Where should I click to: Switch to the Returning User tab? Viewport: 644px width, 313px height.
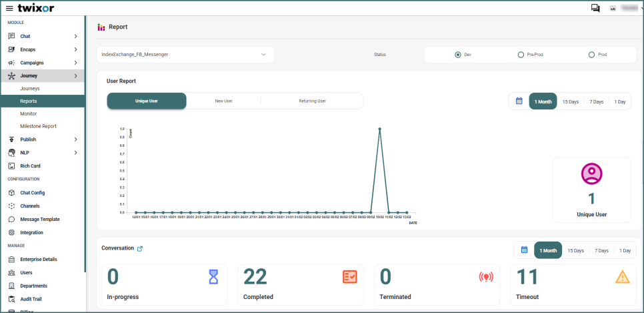(312, 101)
